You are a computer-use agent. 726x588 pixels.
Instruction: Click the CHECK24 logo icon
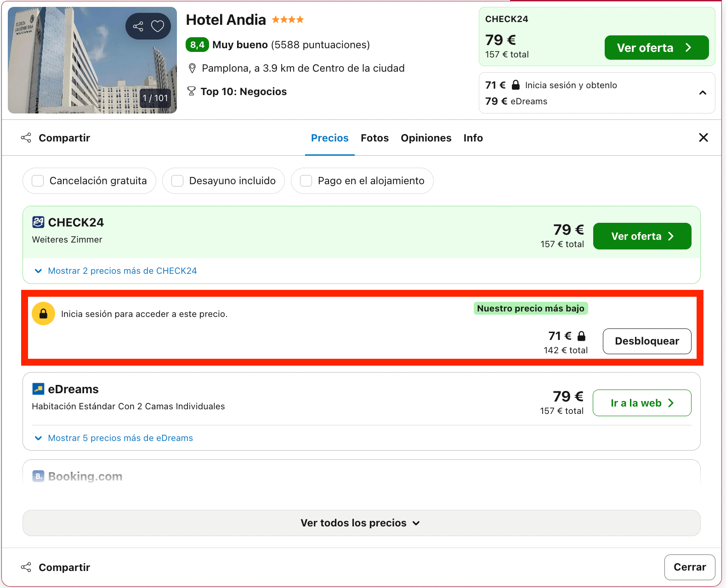38,222
